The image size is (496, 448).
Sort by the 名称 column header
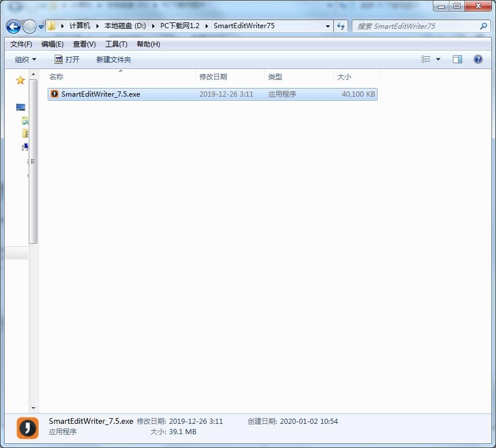point(121,76)
